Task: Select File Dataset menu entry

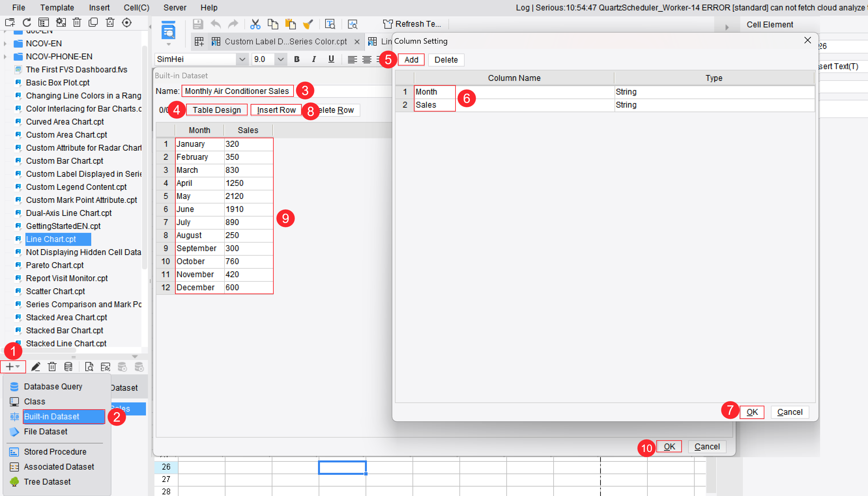Action: (56, 431)
